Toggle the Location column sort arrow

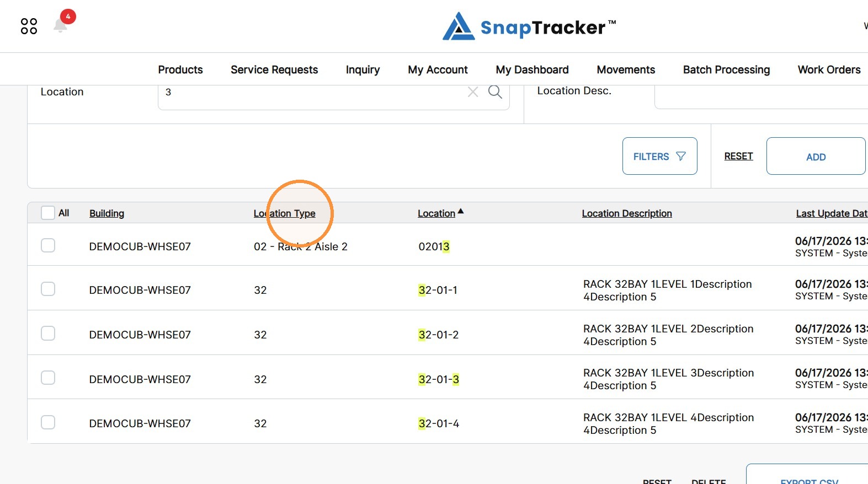pyautogui.click(x=461, y=211)
